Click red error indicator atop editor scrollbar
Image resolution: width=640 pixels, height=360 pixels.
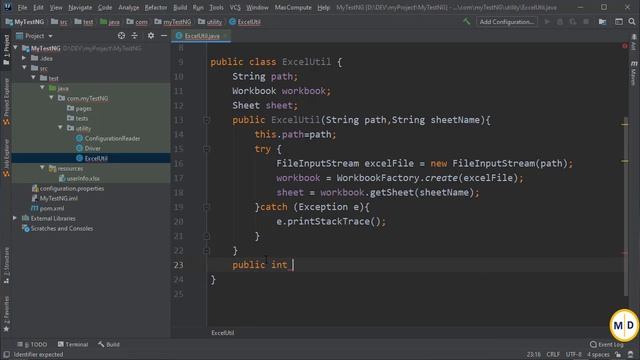point(625,46)
